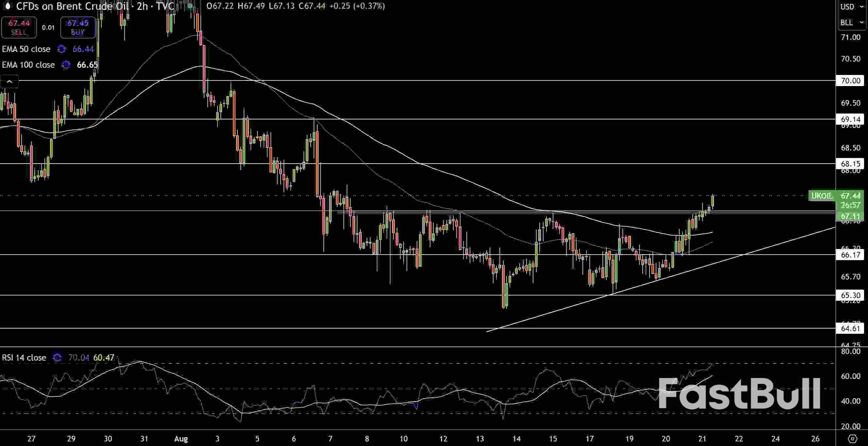Open the BLL unit dropdown

tap(851, 23)
